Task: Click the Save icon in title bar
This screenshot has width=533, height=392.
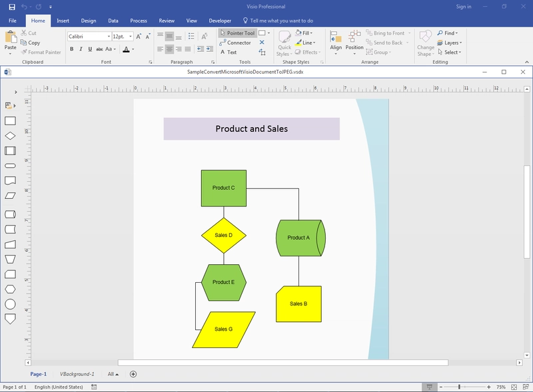Action: click(x=11, y=7)
